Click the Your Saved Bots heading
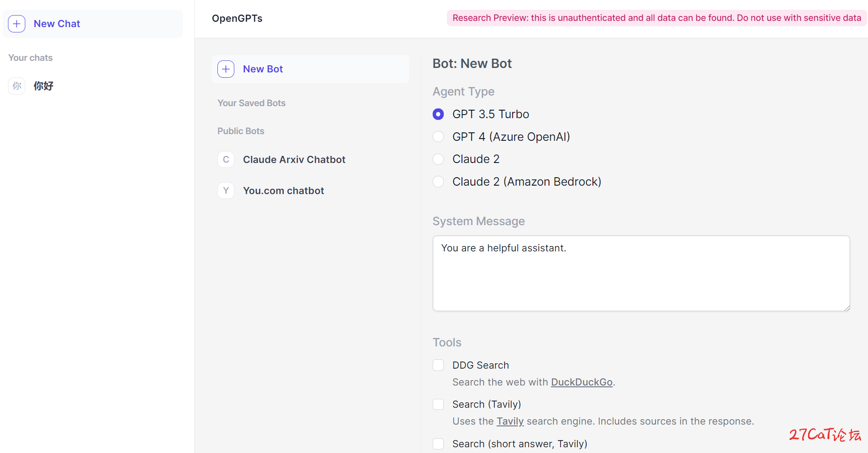The width and height of the screenshot is (868, 453). (x=252, y=103)
